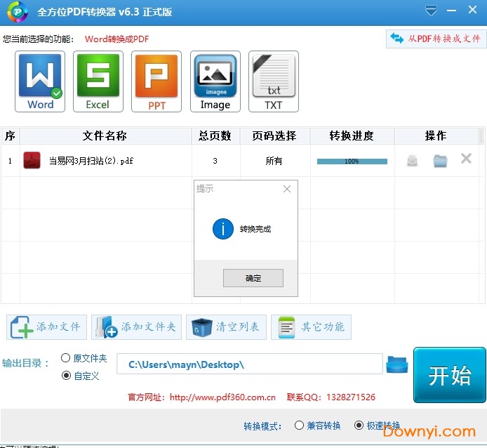Open output folder icon in file row
Screen dimensions: 487x448
(x=440, y=161)
